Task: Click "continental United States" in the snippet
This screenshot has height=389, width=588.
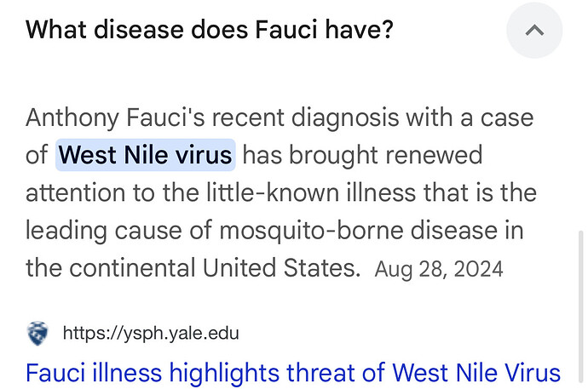Action: click(212, 268)
